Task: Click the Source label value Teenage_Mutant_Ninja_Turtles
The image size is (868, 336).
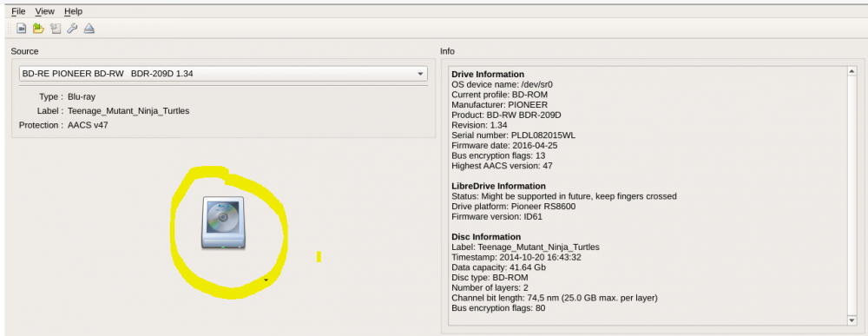Action: [128, 111]
